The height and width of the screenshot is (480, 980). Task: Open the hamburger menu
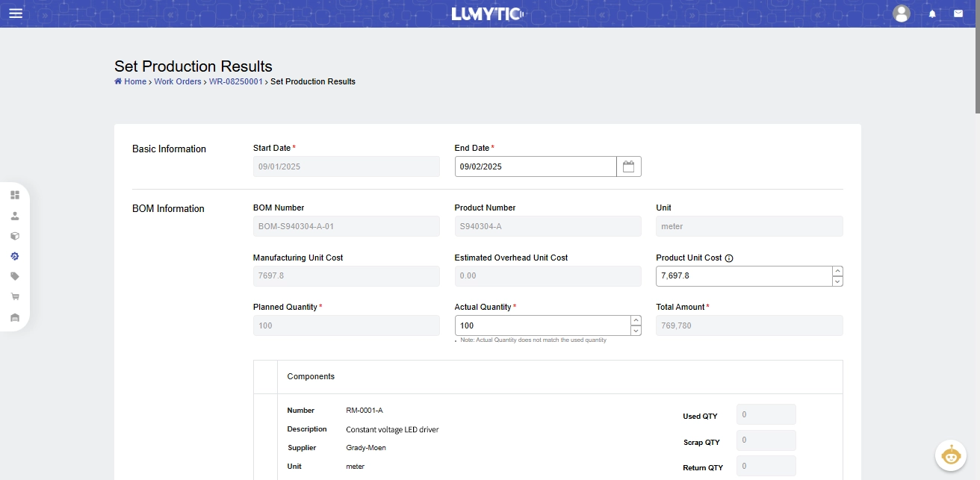[x=16, y=13]
